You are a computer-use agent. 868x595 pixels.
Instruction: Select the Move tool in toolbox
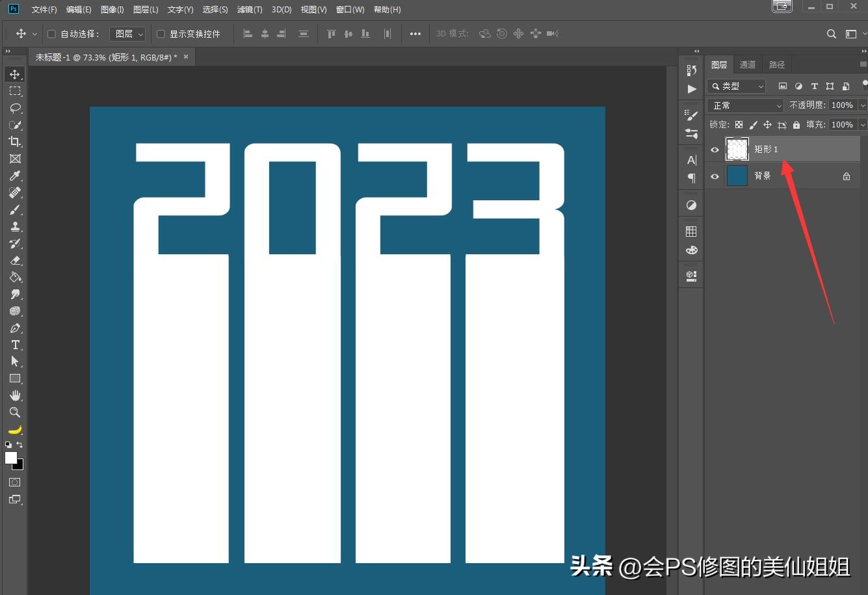click(15, 74)
